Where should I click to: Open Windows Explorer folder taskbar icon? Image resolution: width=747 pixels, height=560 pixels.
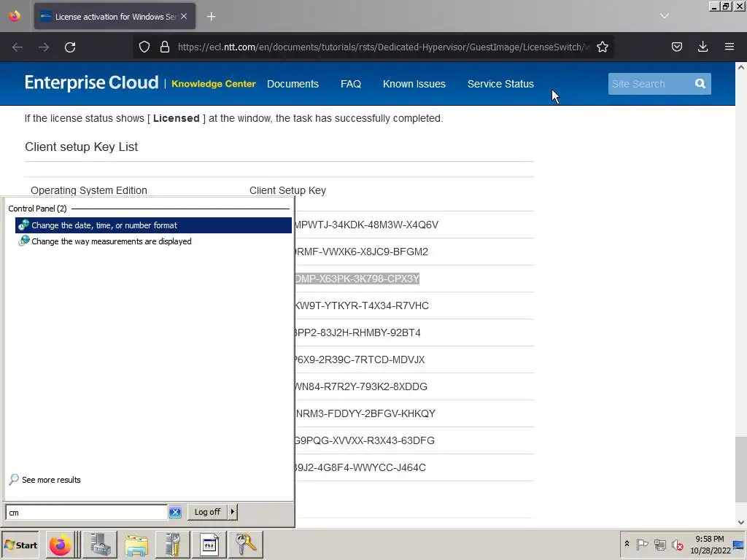136,545
